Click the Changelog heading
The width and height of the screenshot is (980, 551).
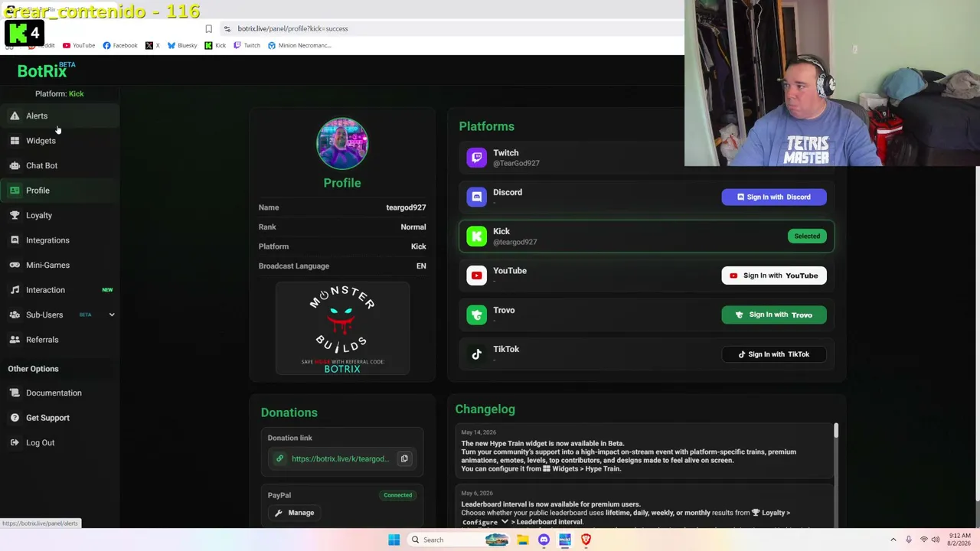485,409
